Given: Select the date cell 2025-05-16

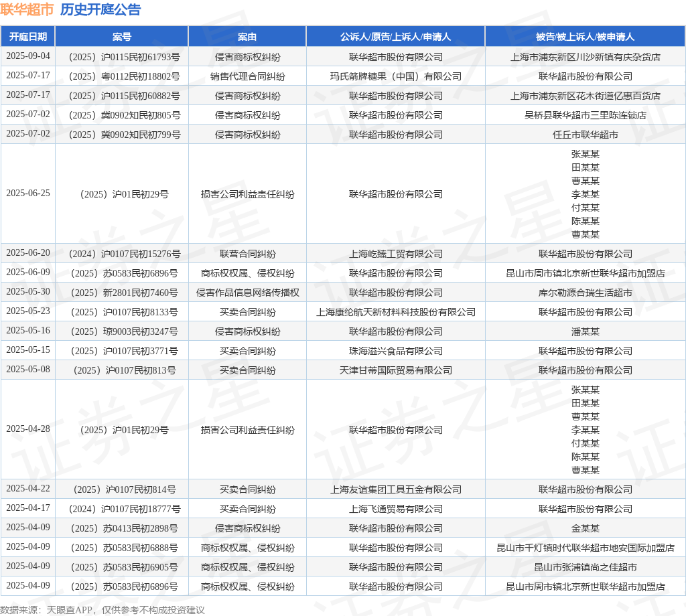Looking at the screenshot, I should [x=28, y=331].
